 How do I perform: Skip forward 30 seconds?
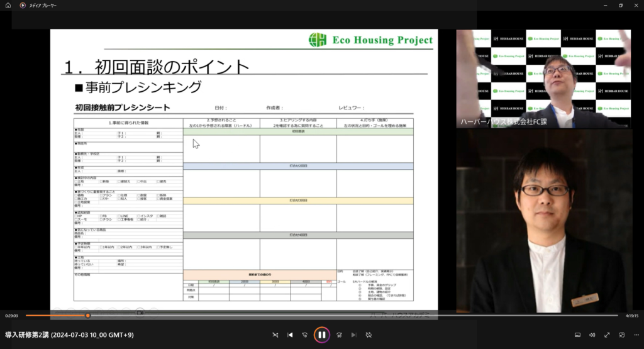(x=339, y=335)
